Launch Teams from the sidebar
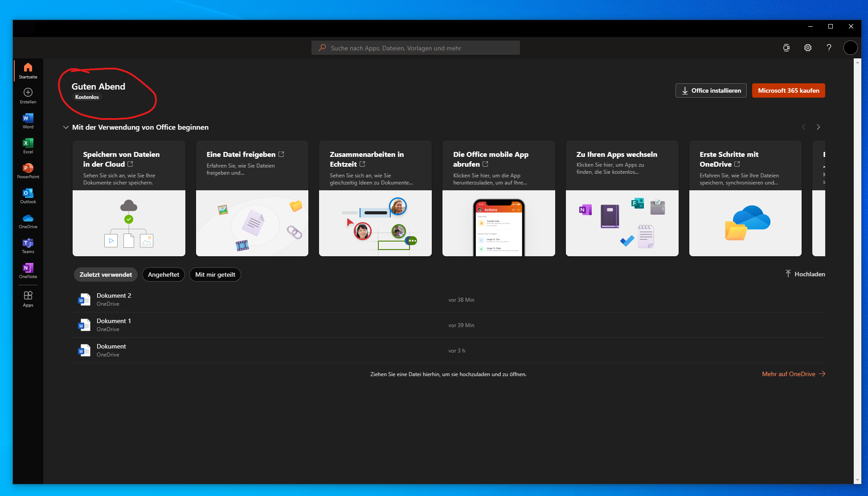This screenshot has height=496, width=868. tap(28, 245)
